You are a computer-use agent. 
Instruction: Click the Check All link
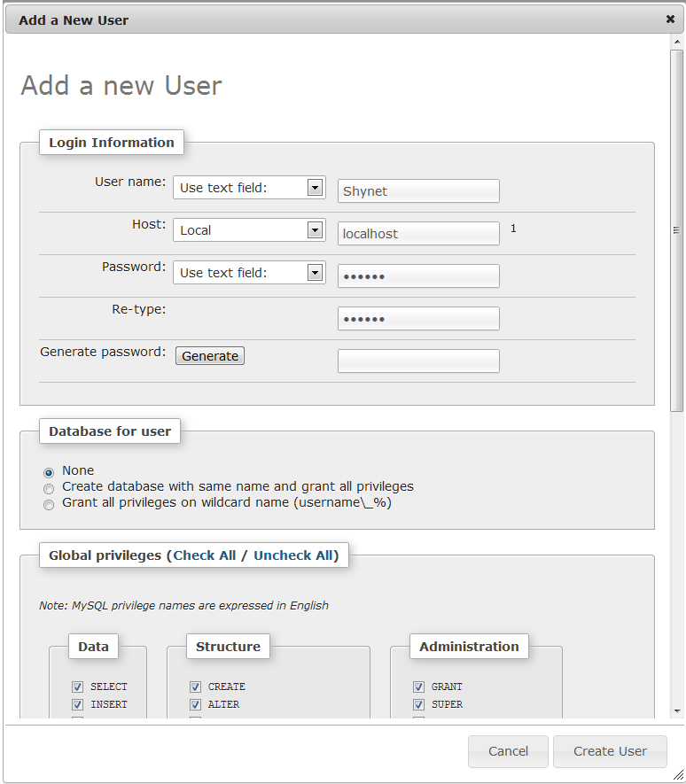[205, 555]
